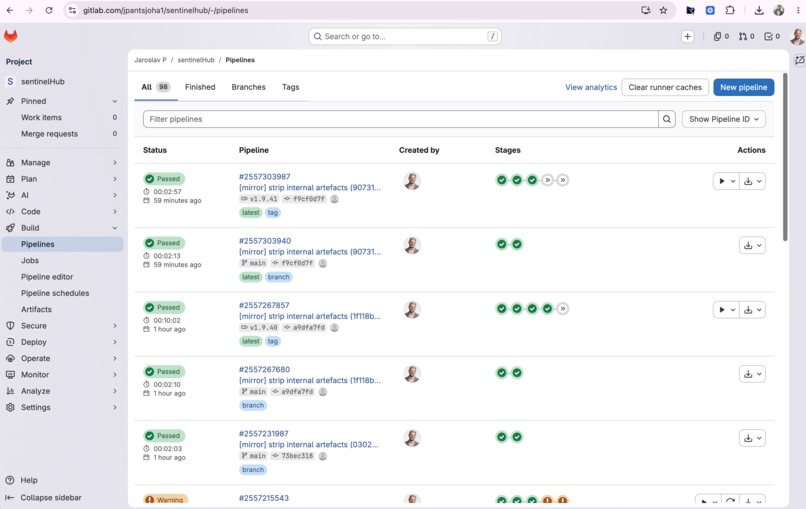Open creator avatar for pipeline #2557303987
This screenshot has height=509, width=806.
pyautogui.click(x=412, y=181)
